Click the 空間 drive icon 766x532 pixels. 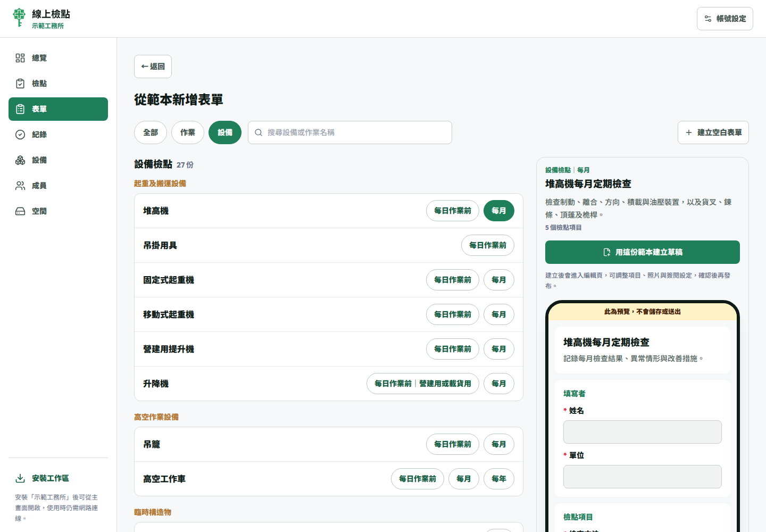pos(20,211)
